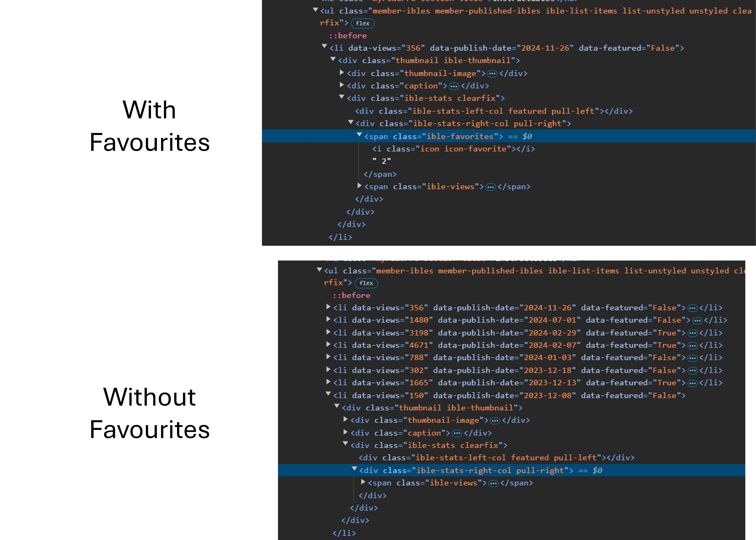Select ::before pseudo-element in With Favourites panel
This screenshot has width=756, height=540.
click(348, 36)
